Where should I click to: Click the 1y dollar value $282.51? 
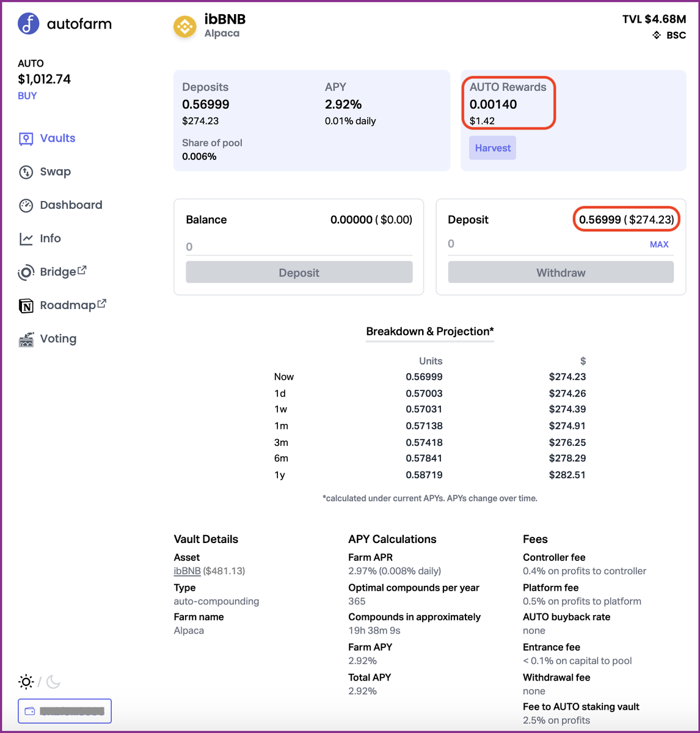coord(567,475)
